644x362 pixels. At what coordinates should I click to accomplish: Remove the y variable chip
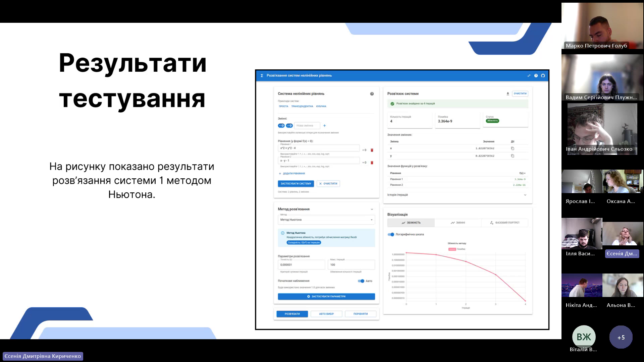point(291,126)
